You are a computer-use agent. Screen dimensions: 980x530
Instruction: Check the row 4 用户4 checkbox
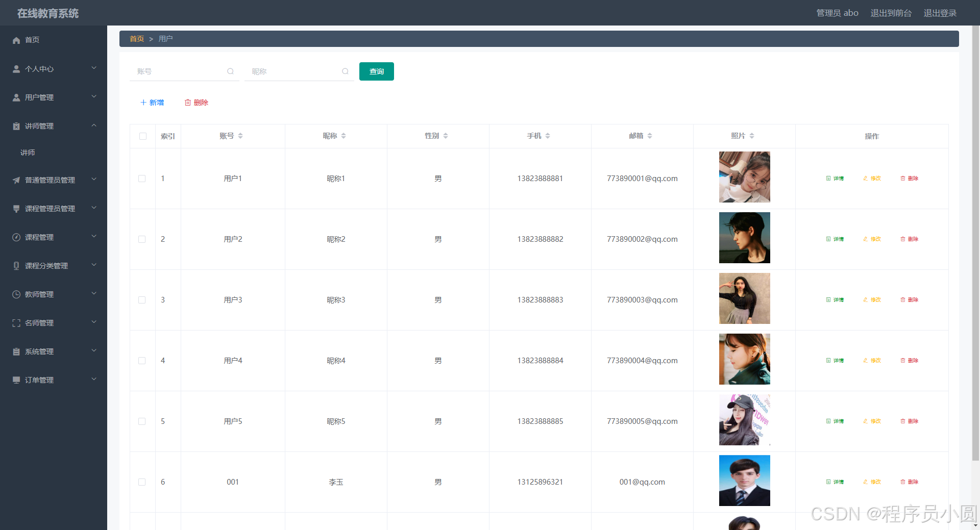[x=142, y=361]
